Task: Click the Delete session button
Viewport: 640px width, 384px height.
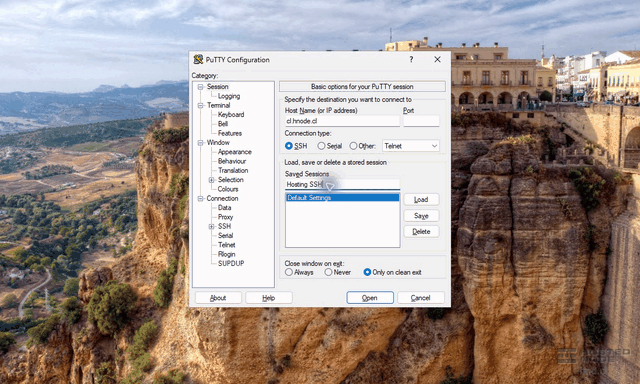Action: pos(421,231)
